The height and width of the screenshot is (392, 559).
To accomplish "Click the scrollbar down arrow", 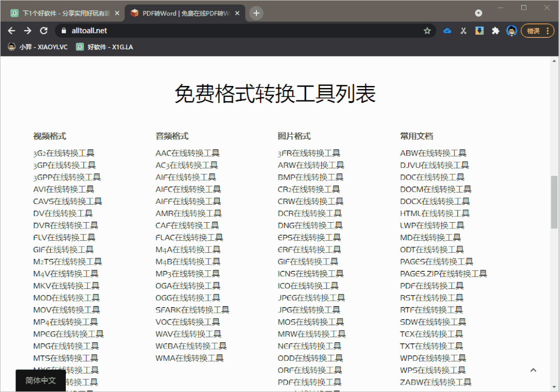I will [x=554, y=387].
